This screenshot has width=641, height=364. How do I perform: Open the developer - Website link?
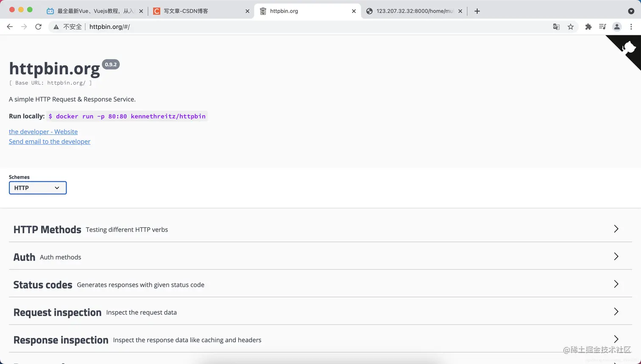point(43,132)
